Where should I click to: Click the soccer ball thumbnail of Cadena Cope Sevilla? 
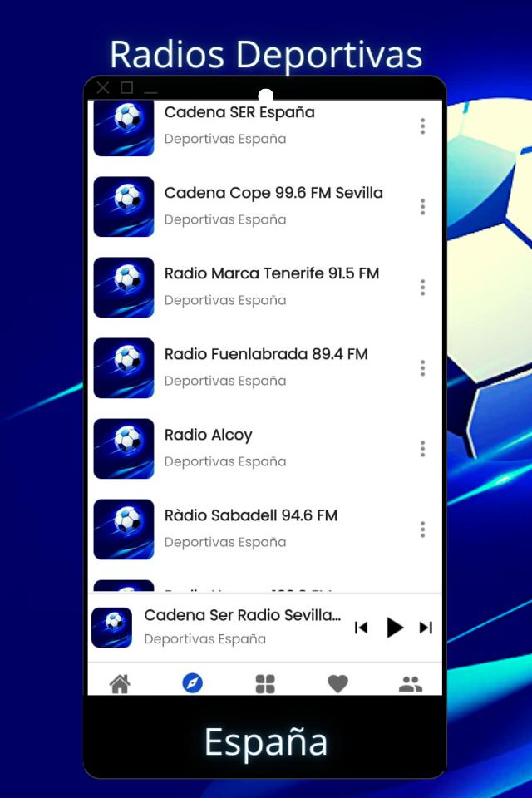click(x=124, y=207)
